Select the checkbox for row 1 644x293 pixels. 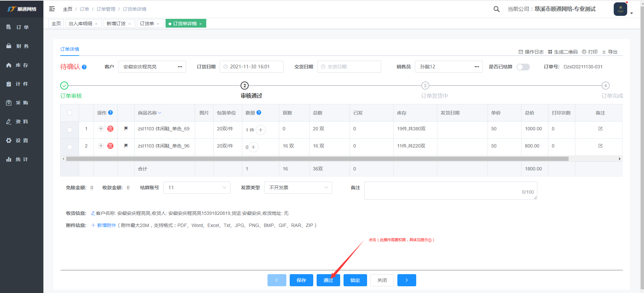pyautogui.click(x=70, y=130)
